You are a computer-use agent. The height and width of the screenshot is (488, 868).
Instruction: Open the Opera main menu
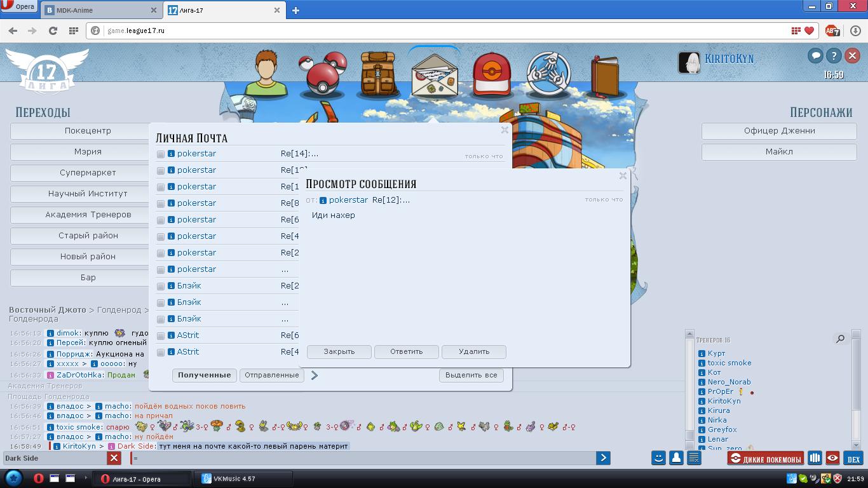19,7
